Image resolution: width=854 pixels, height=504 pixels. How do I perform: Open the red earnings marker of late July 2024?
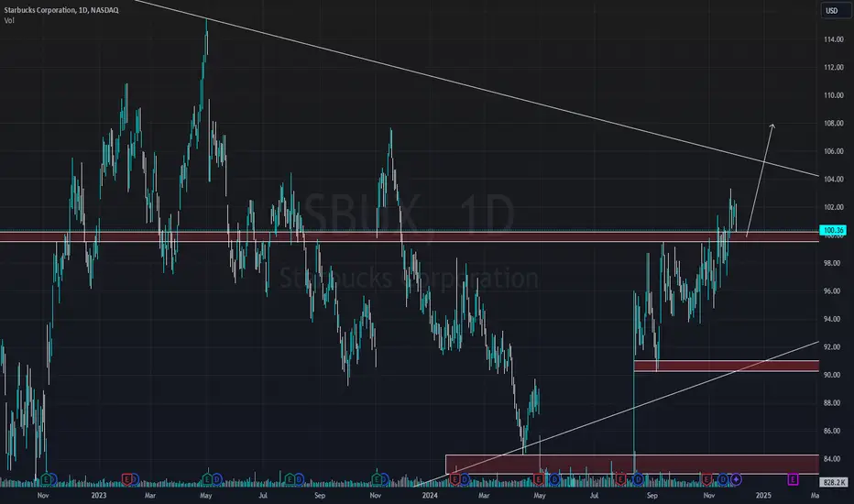pyautogui.click(x=620, y=479)
